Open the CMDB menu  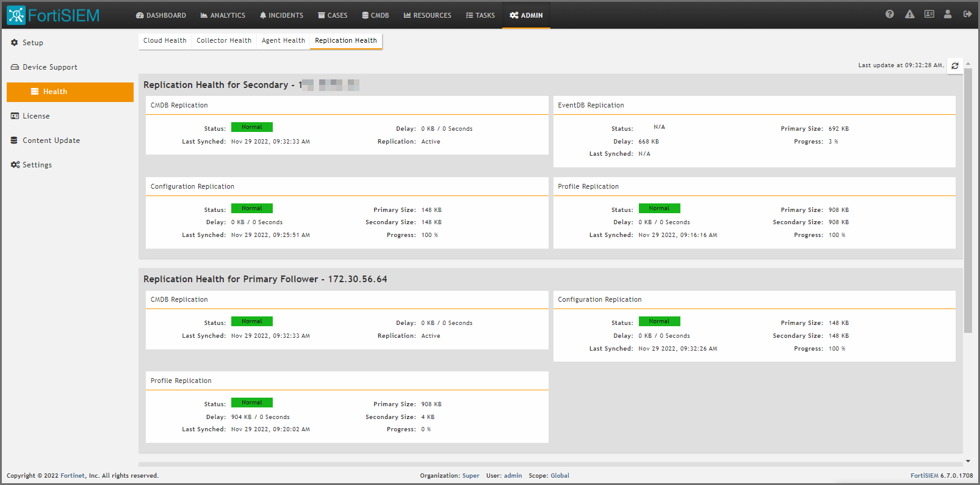coord(375,15)
